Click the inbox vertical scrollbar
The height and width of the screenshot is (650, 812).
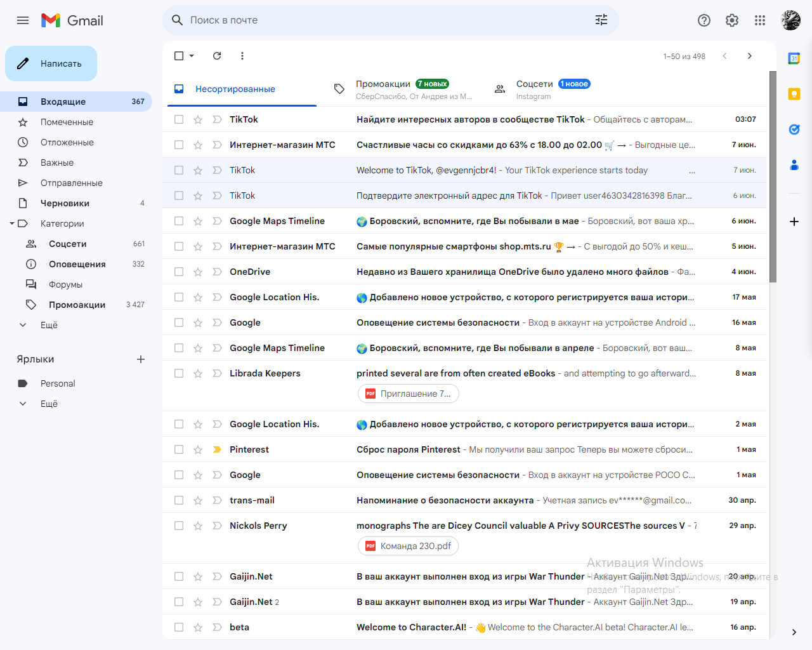pos(773,176)
